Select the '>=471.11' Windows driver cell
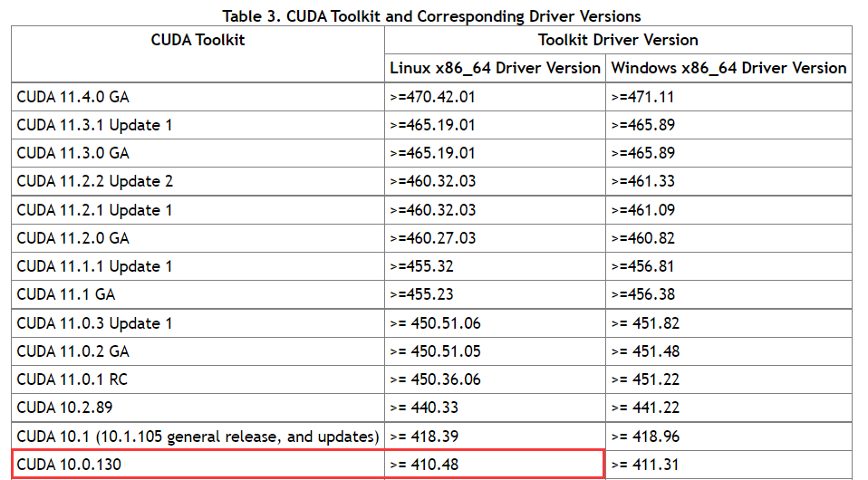 [x=728, y=97]
